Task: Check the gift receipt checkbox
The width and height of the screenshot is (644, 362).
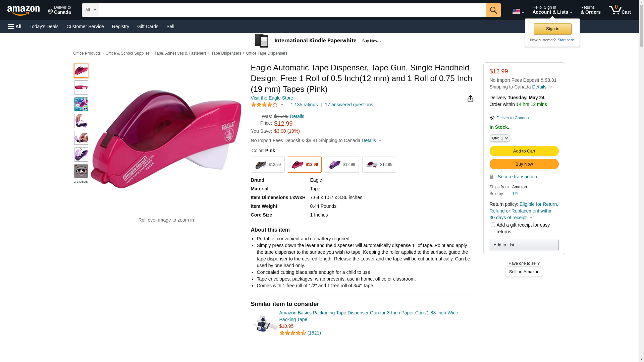Action: (x=493, y=225)
